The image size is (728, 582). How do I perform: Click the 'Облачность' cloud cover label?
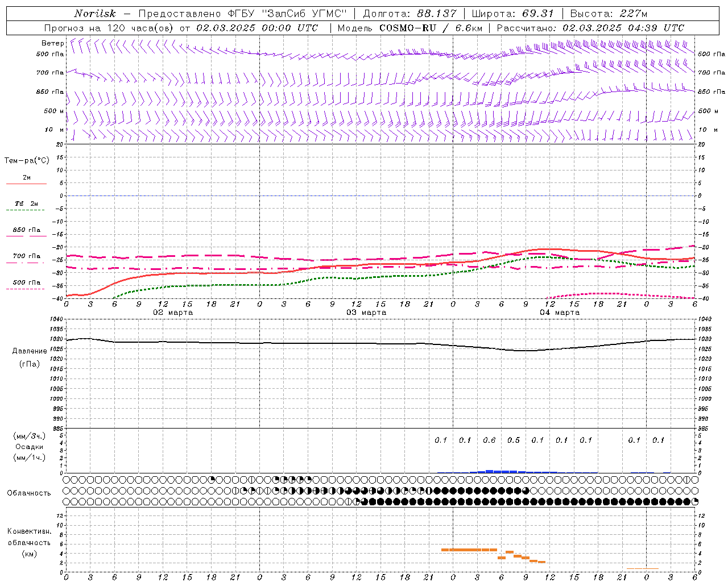click(29, 493)
